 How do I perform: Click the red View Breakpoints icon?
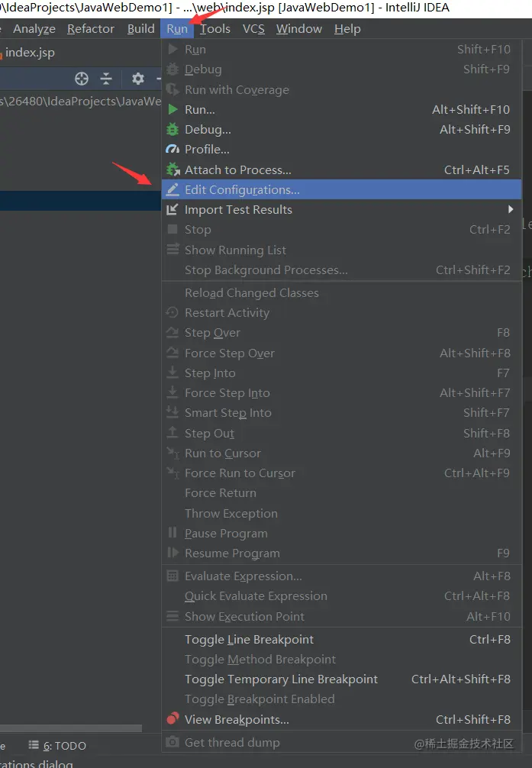[x=172, y=718]
